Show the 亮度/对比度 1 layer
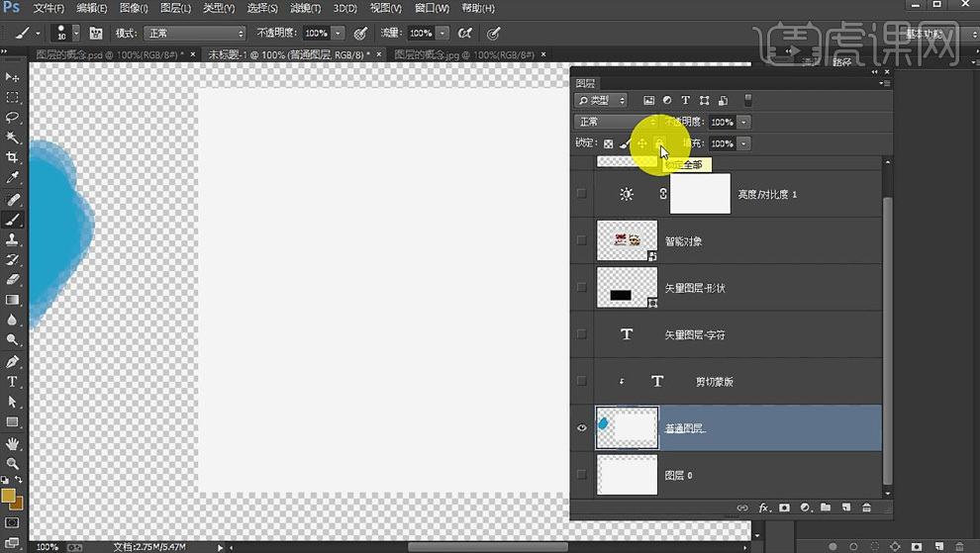 [x=582, y=194]
